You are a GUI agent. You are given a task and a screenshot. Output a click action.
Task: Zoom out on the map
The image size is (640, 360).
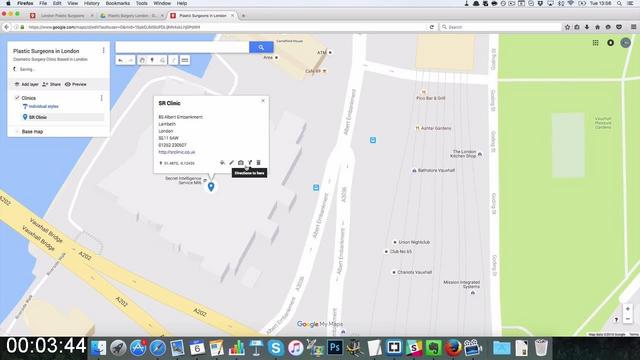point(628,319)
